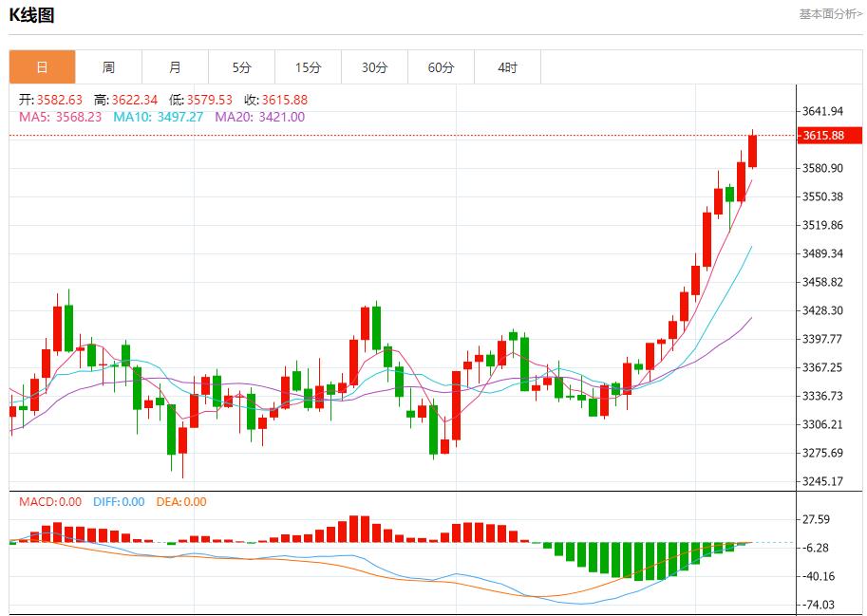
Task: Select the 5分 timeframe
Action: pyautogui.click(x=241, y=66)
